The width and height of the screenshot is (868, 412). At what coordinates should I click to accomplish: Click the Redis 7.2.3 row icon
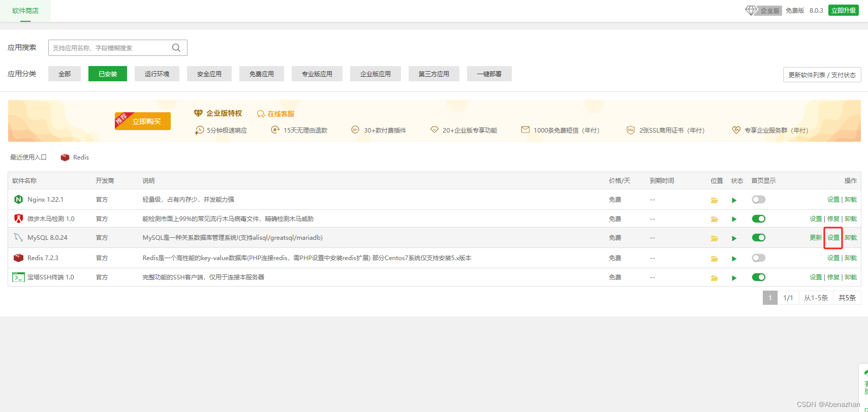[x=19, y=258]
